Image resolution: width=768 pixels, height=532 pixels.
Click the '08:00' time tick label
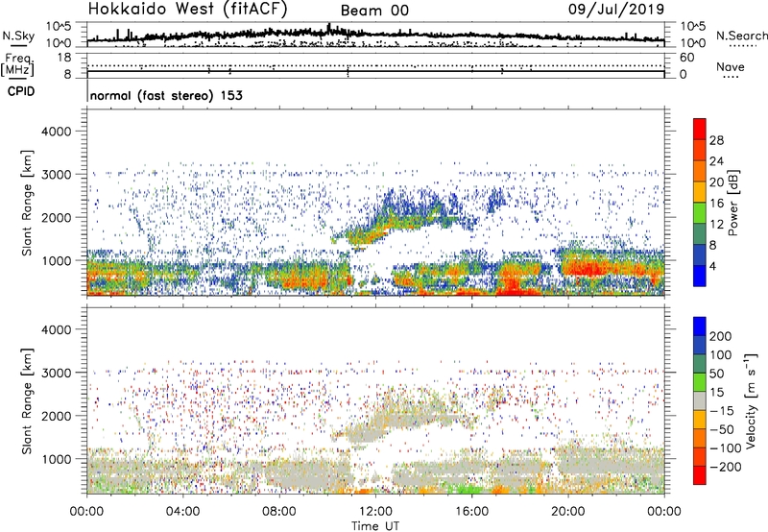[279, 512]
